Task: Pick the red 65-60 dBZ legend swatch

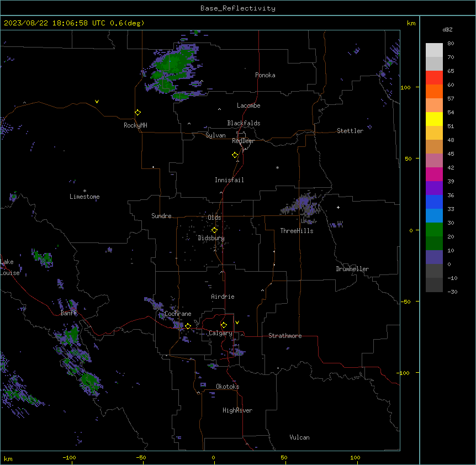Action: pyautogui.click(x=434, y=78)
